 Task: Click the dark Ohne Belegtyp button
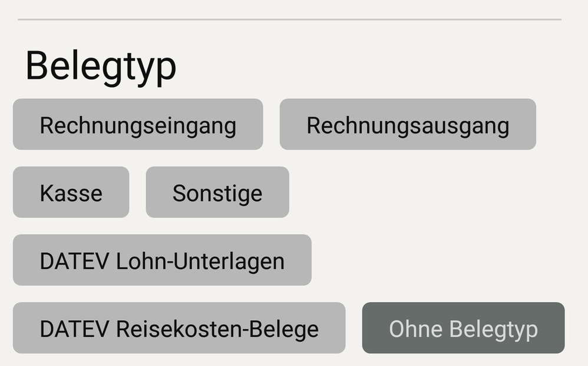tap(463, 328)
